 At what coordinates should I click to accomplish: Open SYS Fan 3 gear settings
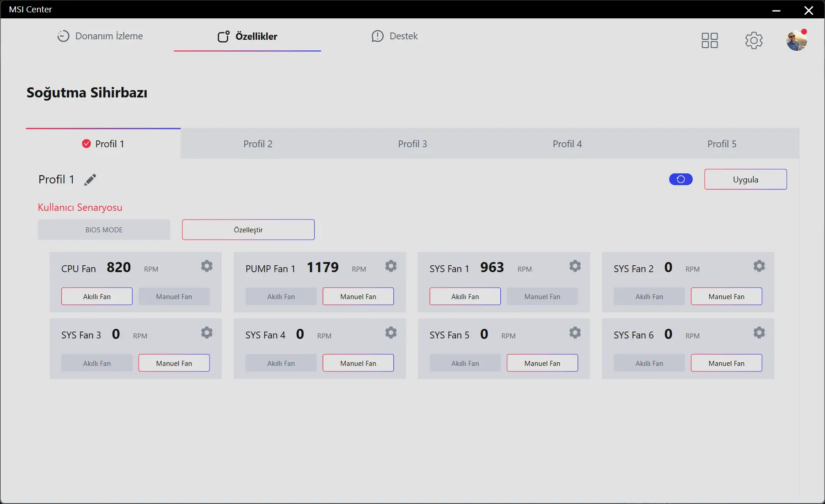point(207,332)
